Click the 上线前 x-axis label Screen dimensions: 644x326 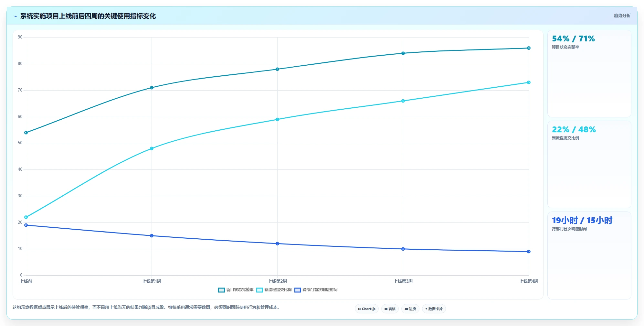[x=26, y=281]
